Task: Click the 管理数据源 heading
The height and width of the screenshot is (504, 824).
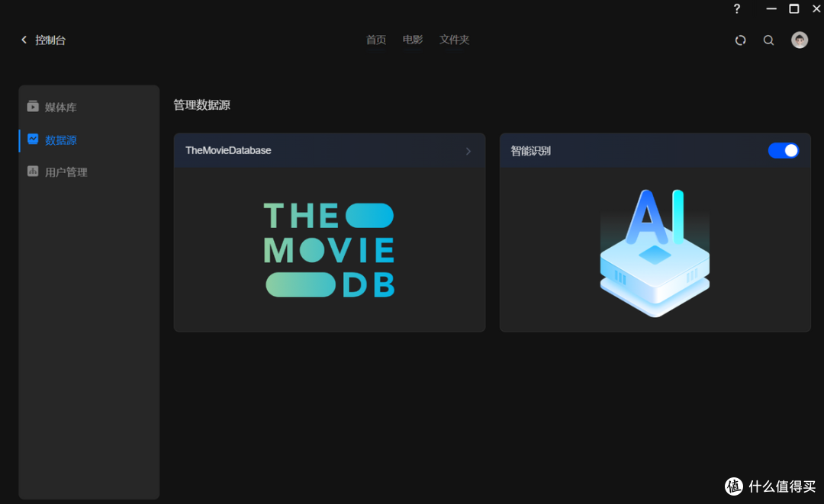Action: 201,105
